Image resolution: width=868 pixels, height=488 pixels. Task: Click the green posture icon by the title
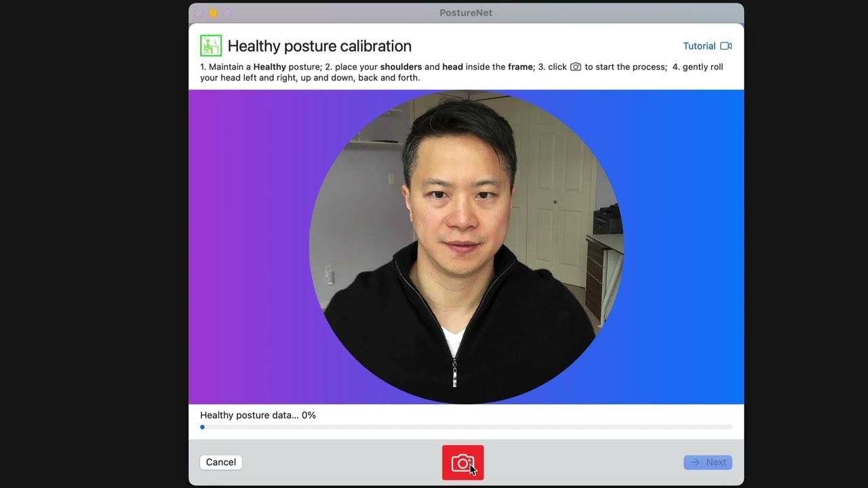point(211,45)
